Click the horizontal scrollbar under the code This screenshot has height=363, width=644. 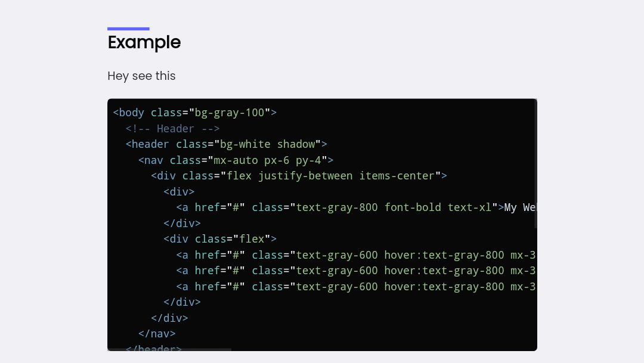coord(169,349)
